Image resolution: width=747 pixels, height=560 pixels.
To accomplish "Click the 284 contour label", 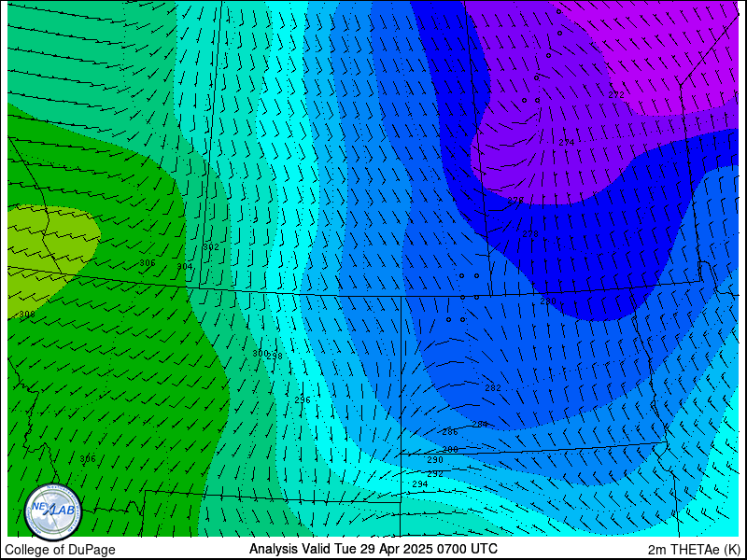I will (x=480, y=424).
